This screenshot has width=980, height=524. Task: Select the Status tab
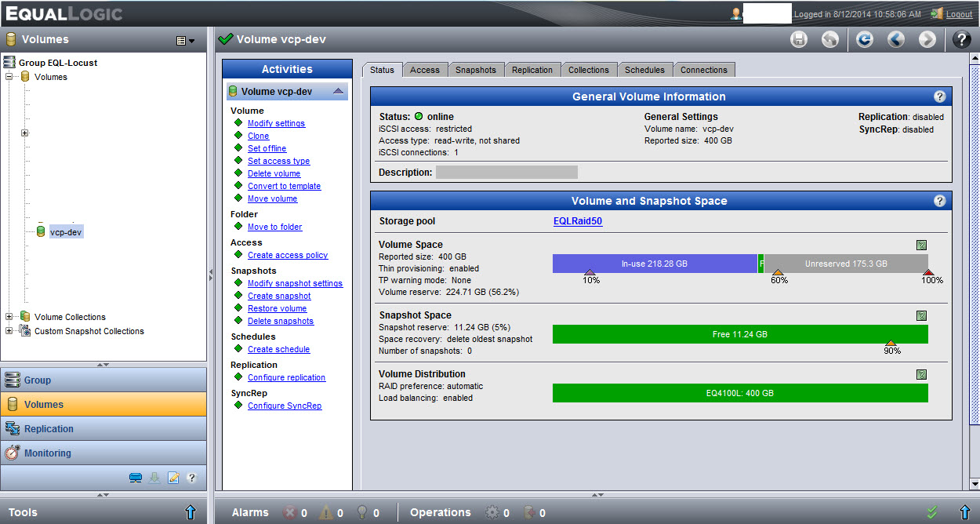pyautogui.click(x=382, y=70)
